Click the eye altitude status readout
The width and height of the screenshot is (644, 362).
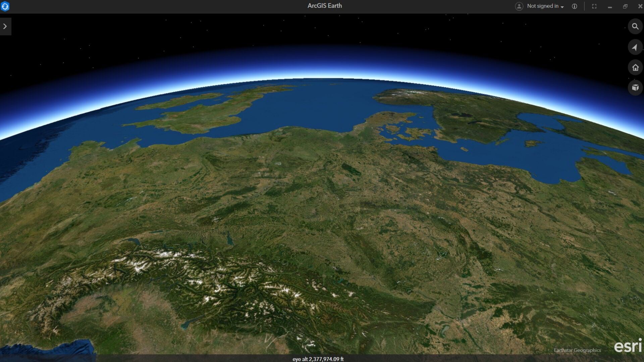[318, 359]
